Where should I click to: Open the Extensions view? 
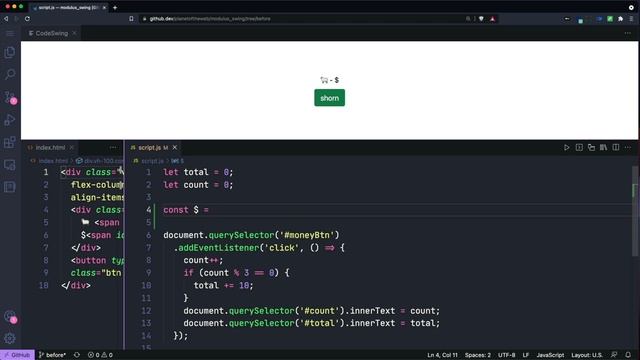coord(10,142)
